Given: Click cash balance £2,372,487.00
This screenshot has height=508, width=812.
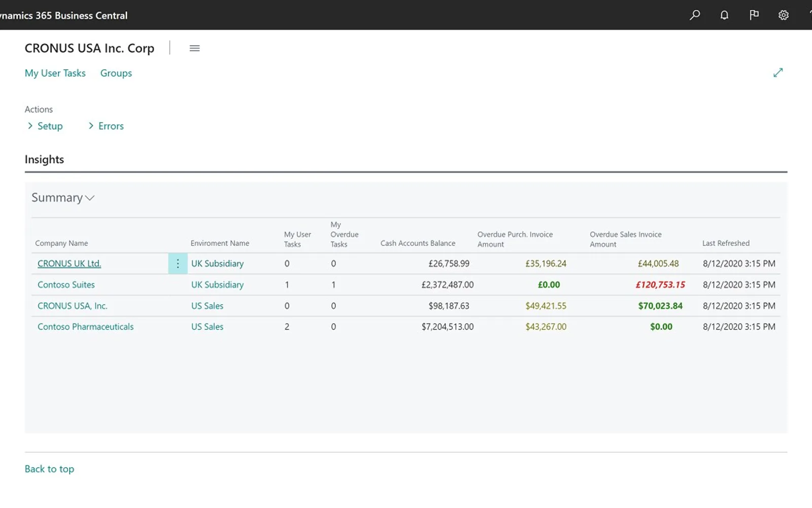Looking at the screenshot, I should point(448,285).
